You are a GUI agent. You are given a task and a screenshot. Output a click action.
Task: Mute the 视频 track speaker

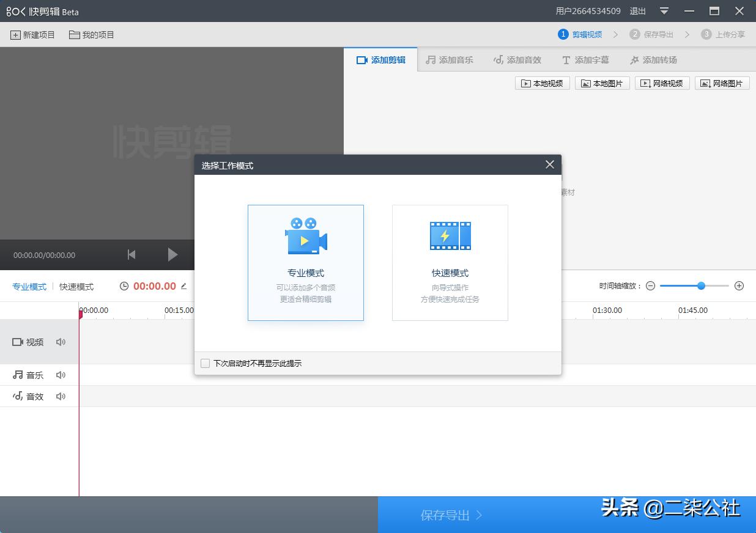[x=61, y=342]
